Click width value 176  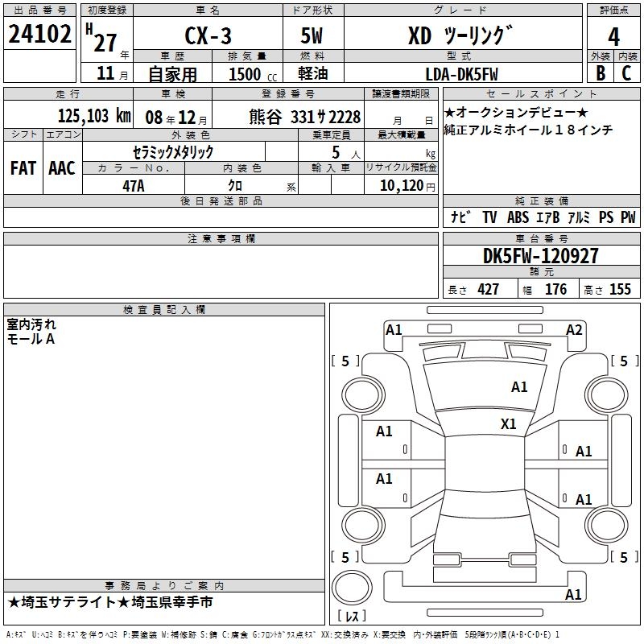pyautogui.click(x=555, y=289)
